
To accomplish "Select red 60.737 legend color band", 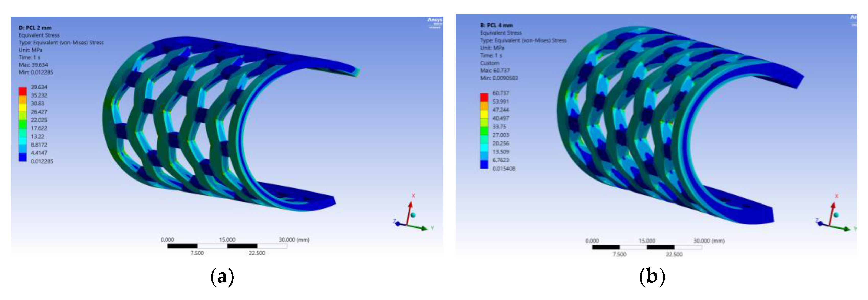I will coord(484,97).
